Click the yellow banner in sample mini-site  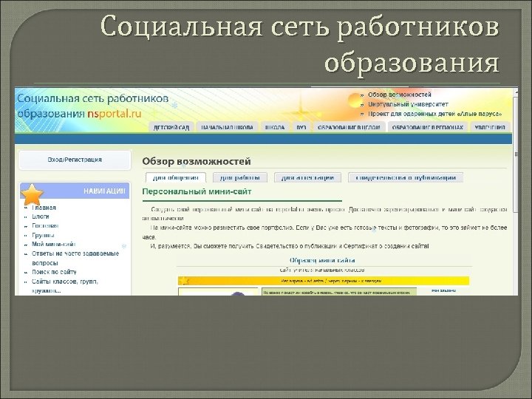pyautogui.click(x=324, y=281)
